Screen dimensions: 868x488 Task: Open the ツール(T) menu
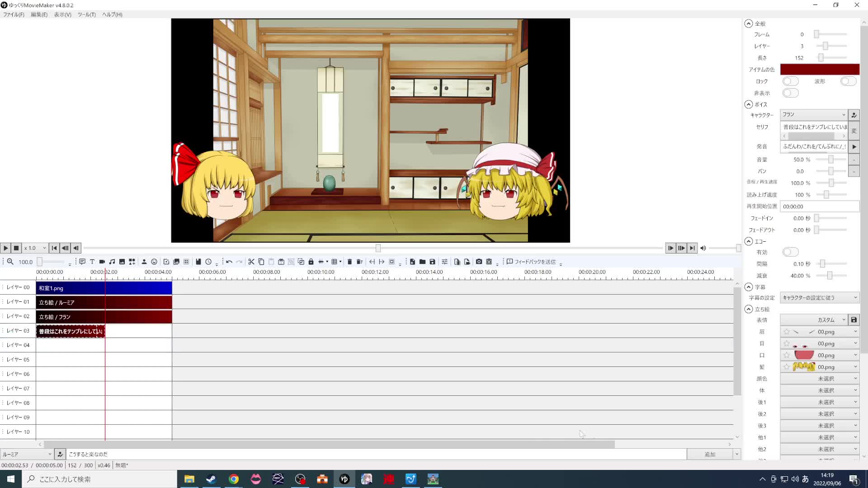tap(86, 14)
